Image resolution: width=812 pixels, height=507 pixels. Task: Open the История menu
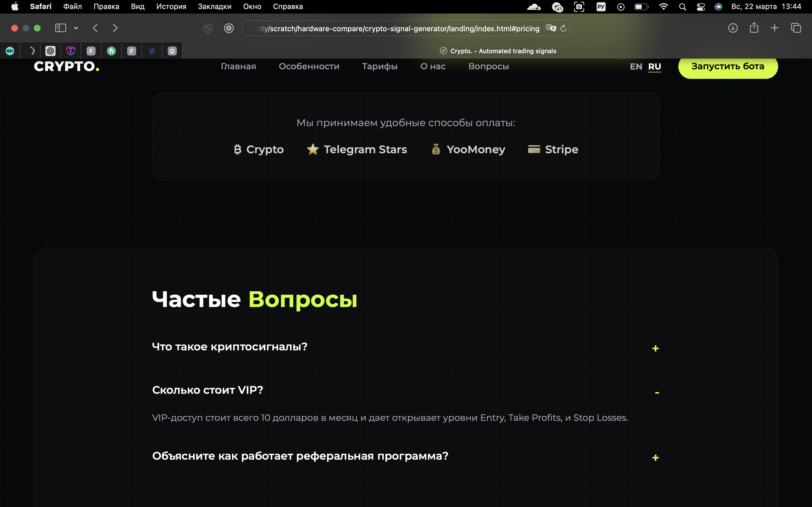171,7
